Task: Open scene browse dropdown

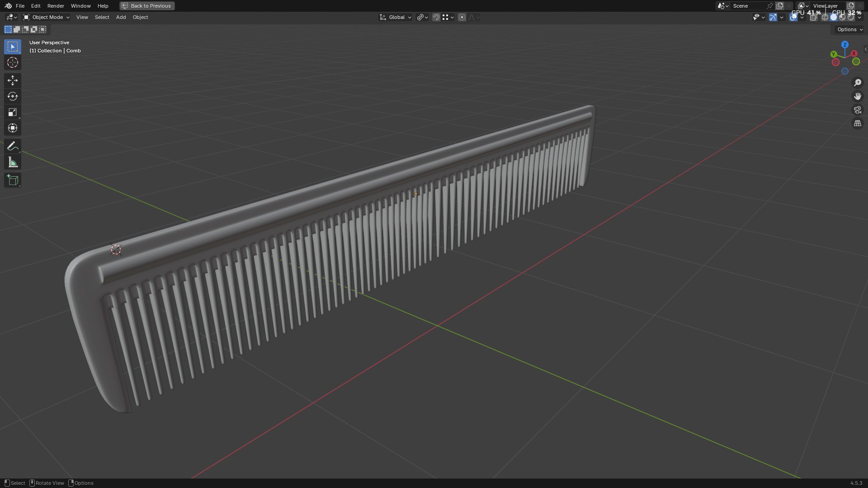Action: (723, 6)
